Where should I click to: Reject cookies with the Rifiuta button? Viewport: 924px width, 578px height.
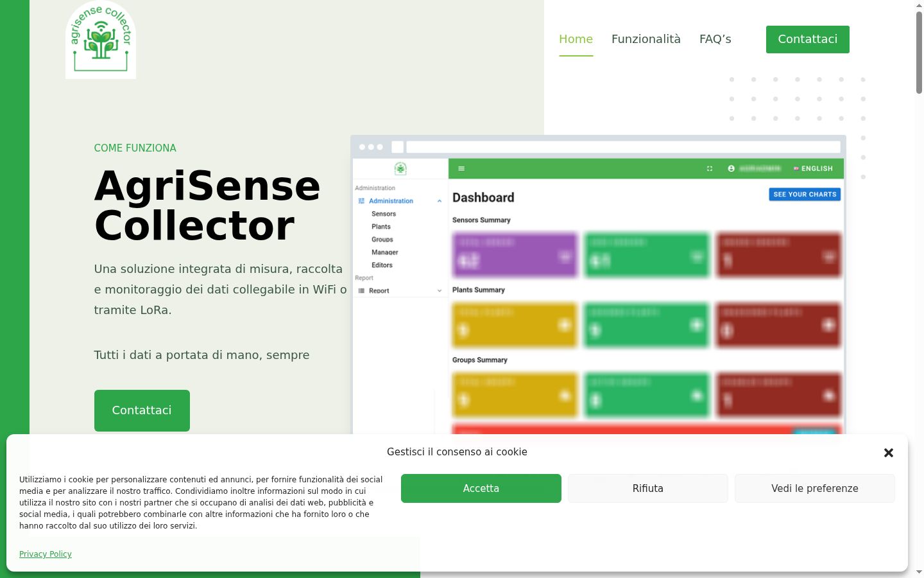(648, 488)
